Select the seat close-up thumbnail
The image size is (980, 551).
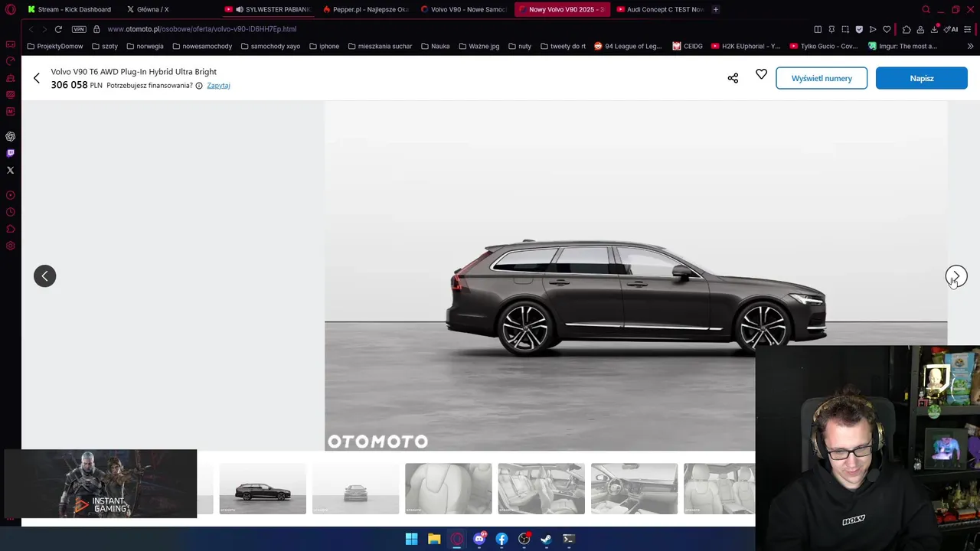pos(448,488)
